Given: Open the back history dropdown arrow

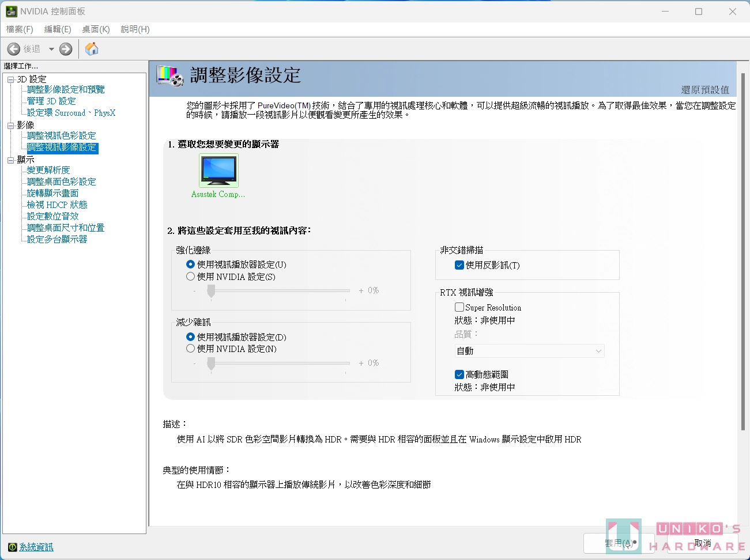Looking at the screenshot, I should [x=51, y=49].
